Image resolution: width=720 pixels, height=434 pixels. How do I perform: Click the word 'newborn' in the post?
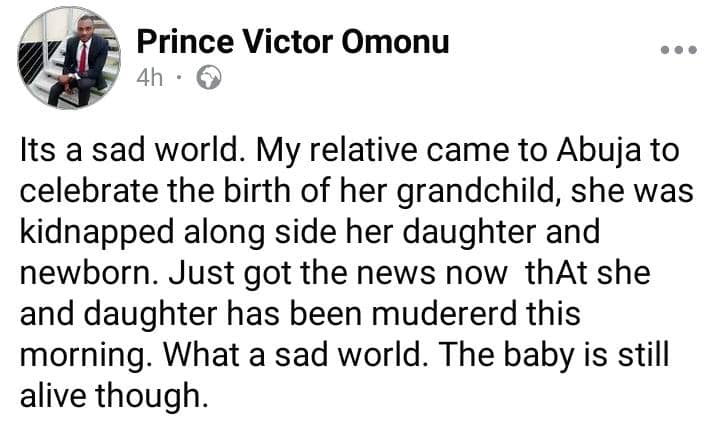coord(89,273)
